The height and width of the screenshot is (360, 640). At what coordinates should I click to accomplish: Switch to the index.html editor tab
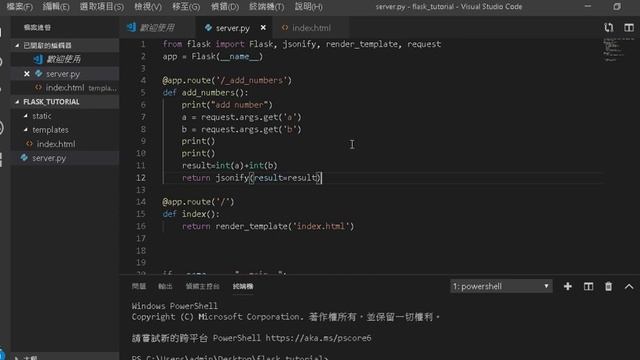tap(311, 28)
